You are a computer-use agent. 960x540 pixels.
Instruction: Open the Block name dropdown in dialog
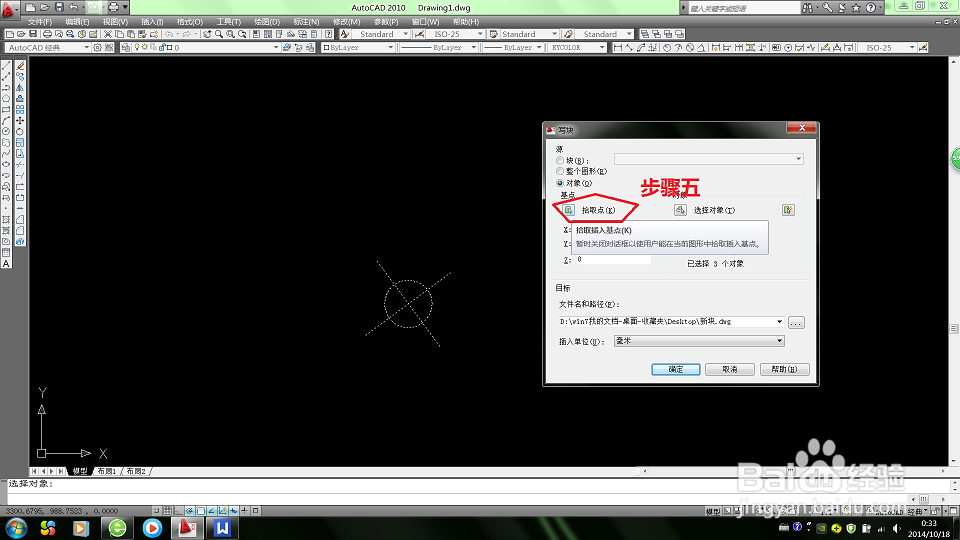pos(798,159)
